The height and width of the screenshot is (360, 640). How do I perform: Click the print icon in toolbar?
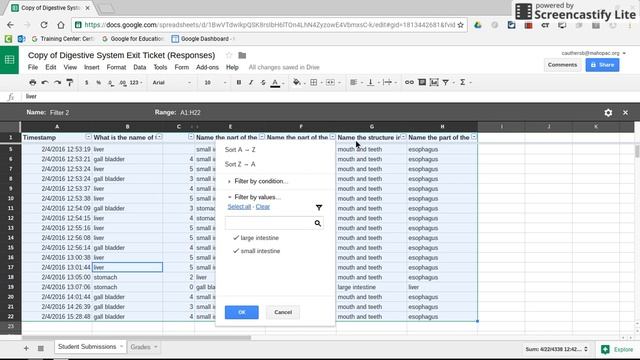[33, 82]
